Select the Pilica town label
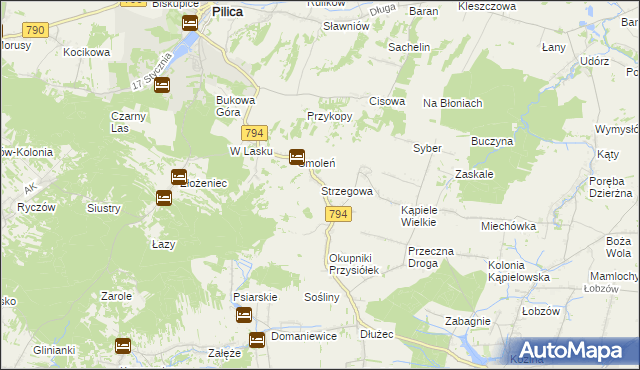The image size is (640, 370). coord(227,12)
